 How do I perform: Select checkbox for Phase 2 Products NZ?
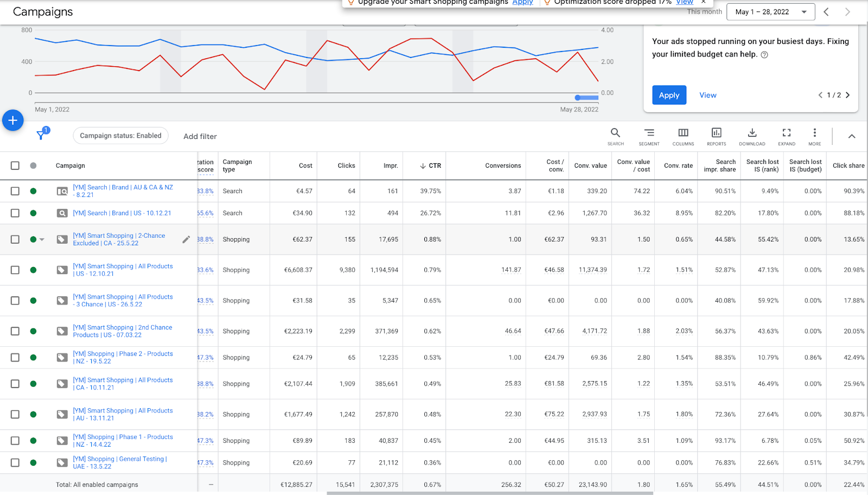15,358
